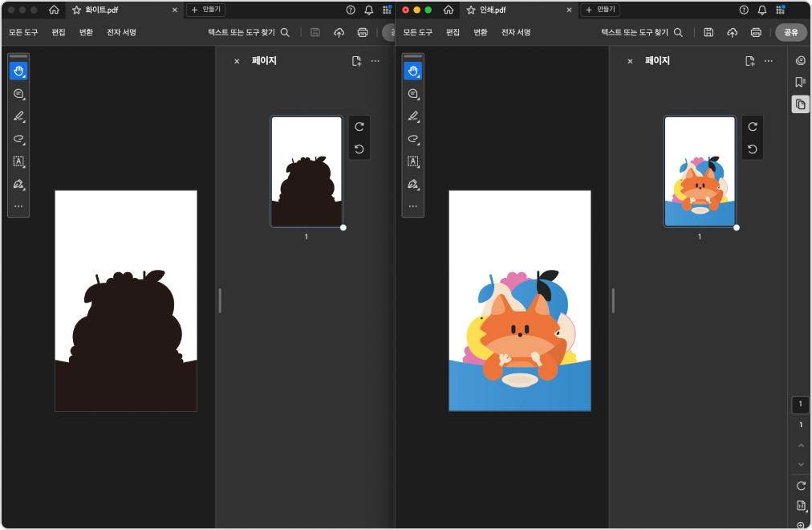Image resolution: width=812 pixels, height=530 pixels.
Task: Star the 인쇄.pdf tab as favorite
Action: (471, 10)
